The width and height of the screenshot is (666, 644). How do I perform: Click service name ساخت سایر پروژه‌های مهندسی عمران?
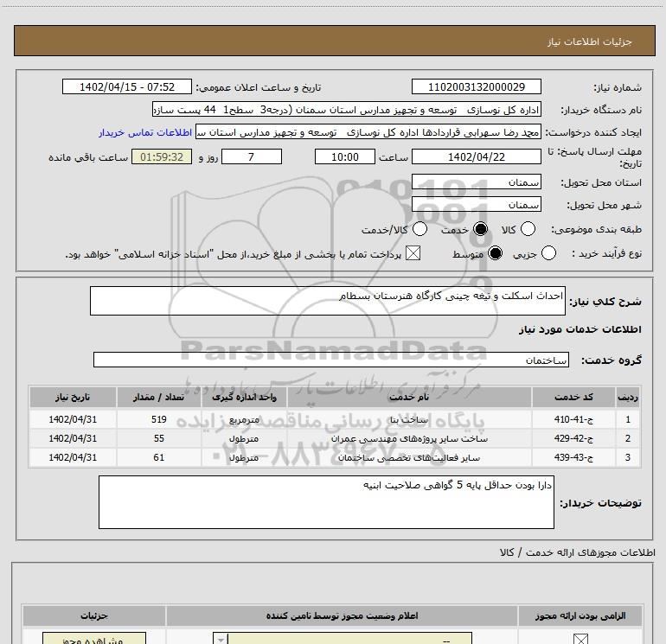409,438
